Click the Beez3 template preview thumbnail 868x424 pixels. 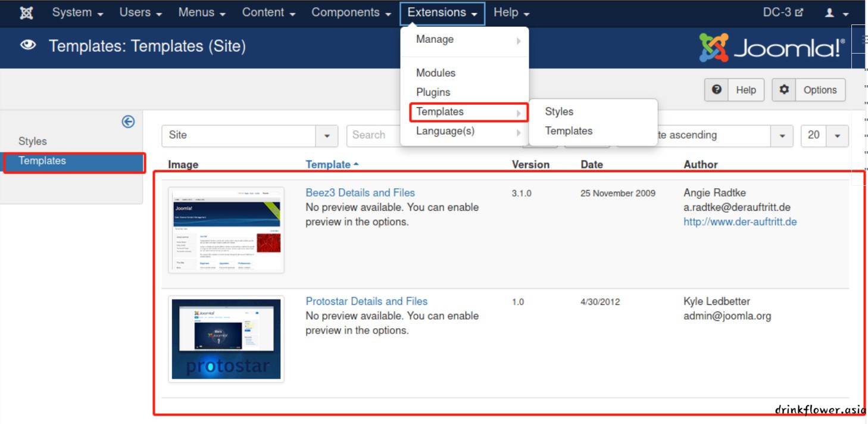226,230
